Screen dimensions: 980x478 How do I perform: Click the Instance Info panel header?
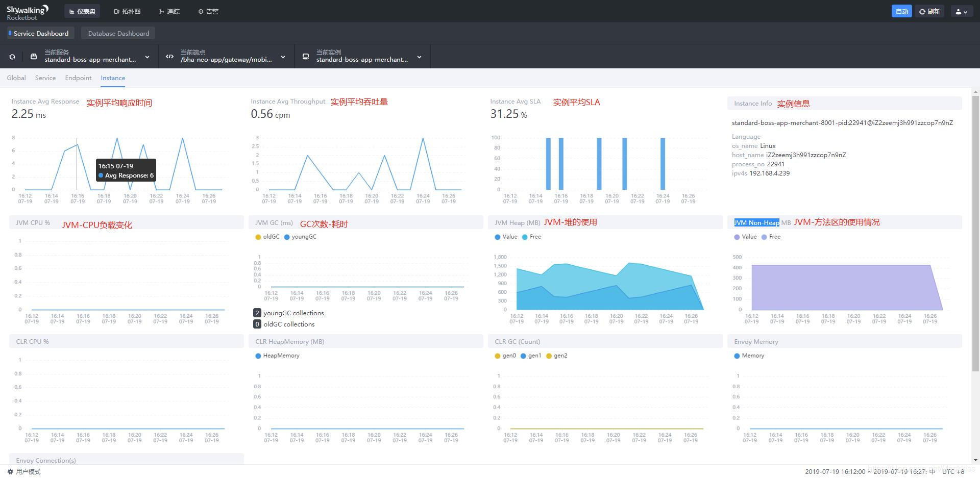pyautogui.click(x=844, y=103)
